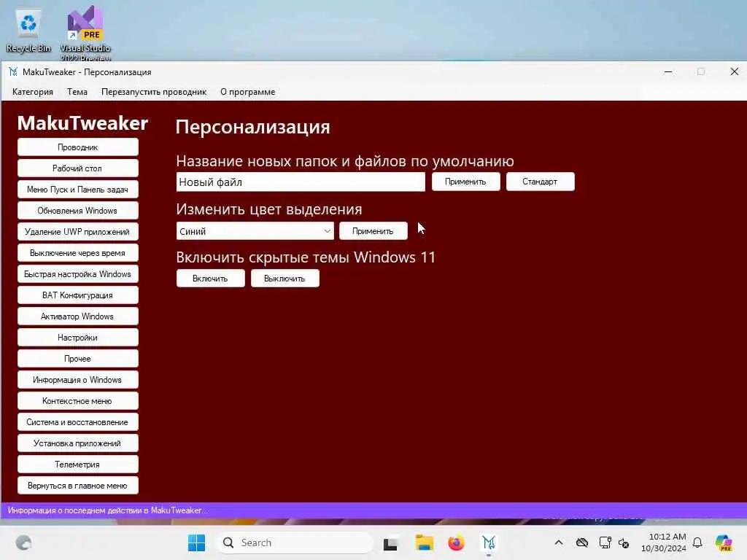747x560 pixels.
Task: Click the MakuTweaker logo heading
Action: [x=82, y=123]
